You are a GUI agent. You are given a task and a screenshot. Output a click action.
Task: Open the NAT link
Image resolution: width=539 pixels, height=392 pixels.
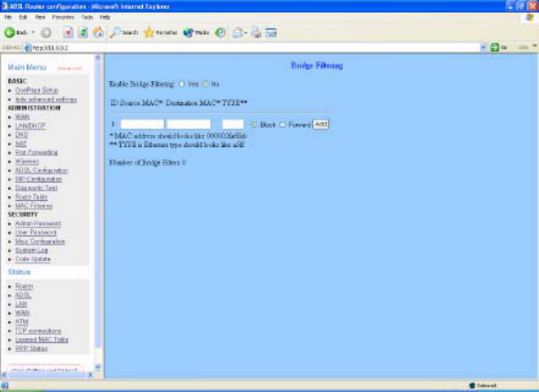[x=21, y=144]
